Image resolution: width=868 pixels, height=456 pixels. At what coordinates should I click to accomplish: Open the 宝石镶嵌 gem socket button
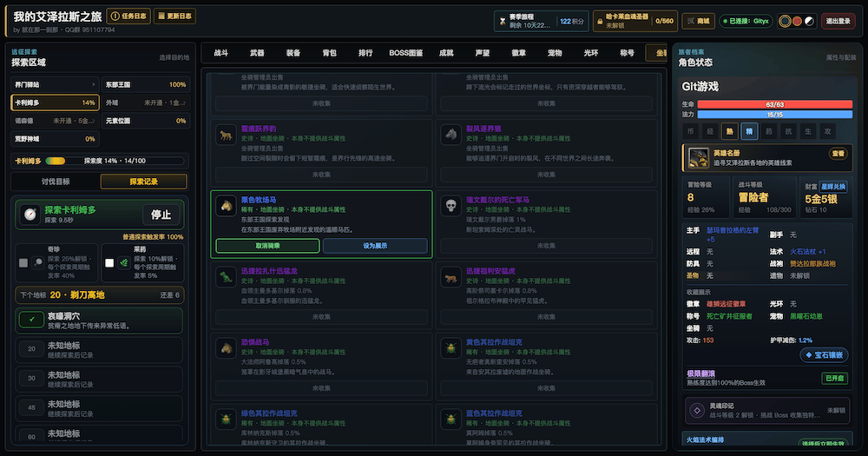[825, 354]
